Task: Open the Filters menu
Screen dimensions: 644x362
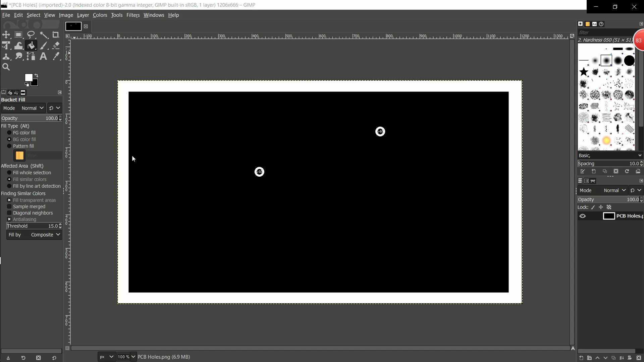Action: tap(133, 15)
